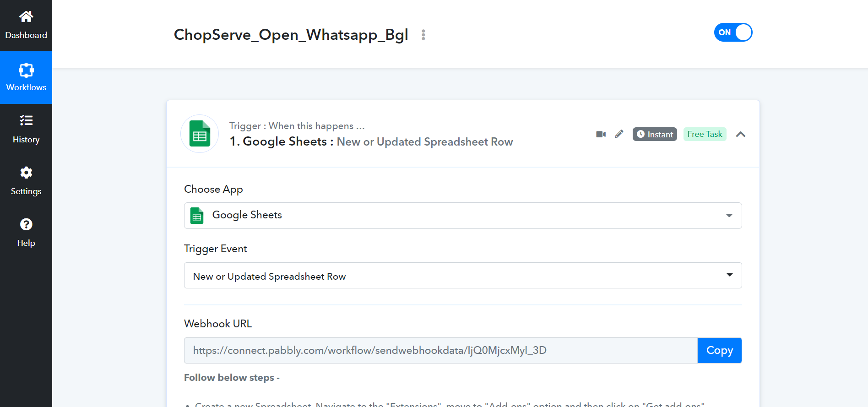Open the Help section
868x407 pixels.
26,233
